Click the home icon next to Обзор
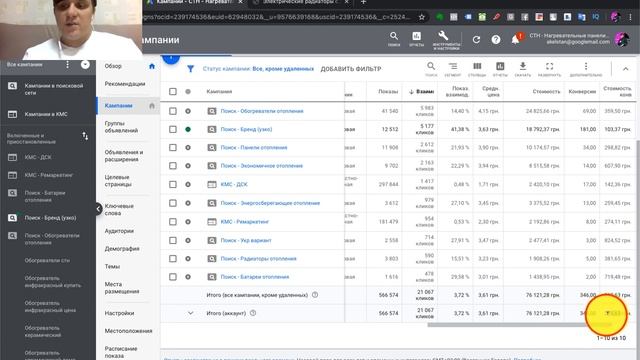The height and width of the screenshot is (360, 640). (152, 66)
